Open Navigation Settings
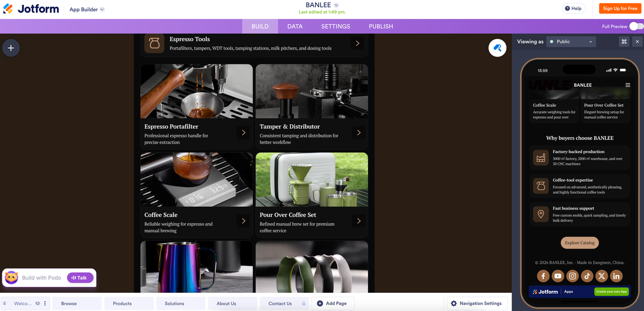644x311 pixels. click(x=476, y=303)
